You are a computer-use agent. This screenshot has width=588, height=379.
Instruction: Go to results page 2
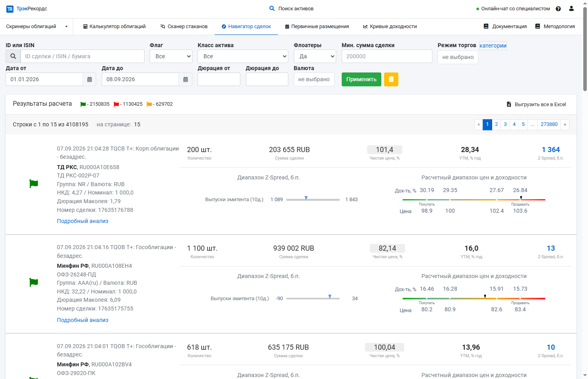pos(496,124)
